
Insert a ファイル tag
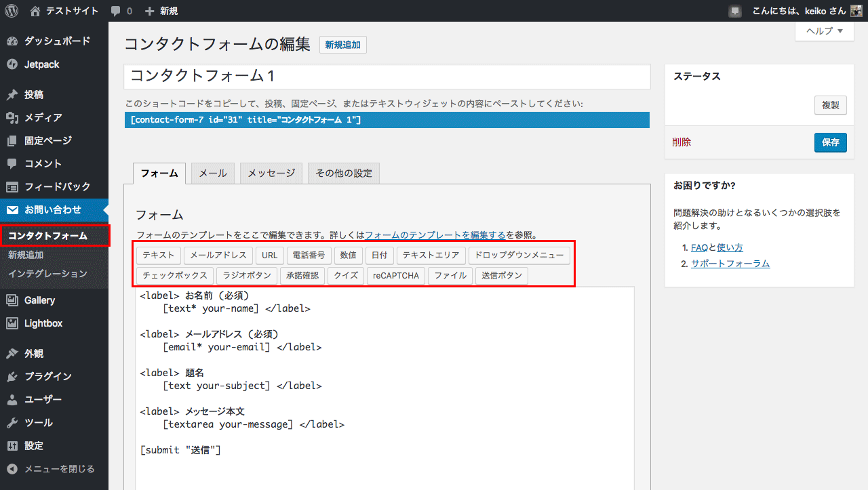click(450, 276)
